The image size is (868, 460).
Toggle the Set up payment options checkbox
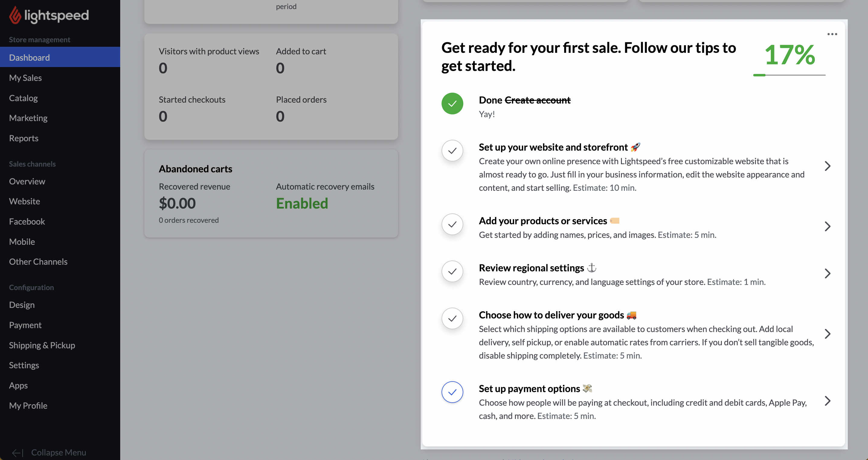[x=452, y=392]
